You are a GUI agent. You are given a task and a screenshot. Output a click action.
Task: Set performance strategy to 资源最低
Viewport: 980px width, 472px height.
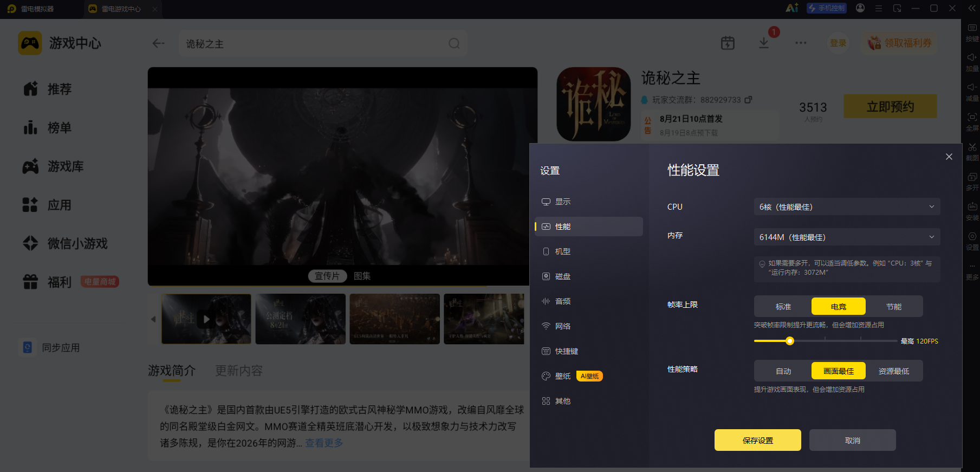tap(893, 371)
